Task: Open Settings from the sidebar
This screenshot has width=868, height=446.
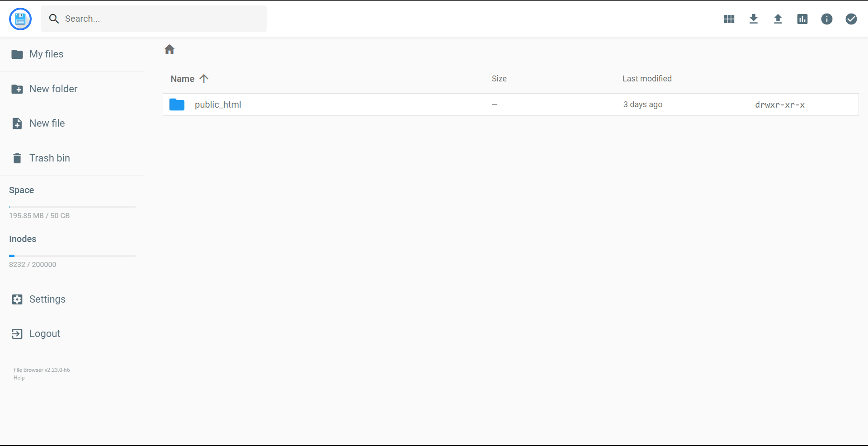Action: 47,299
